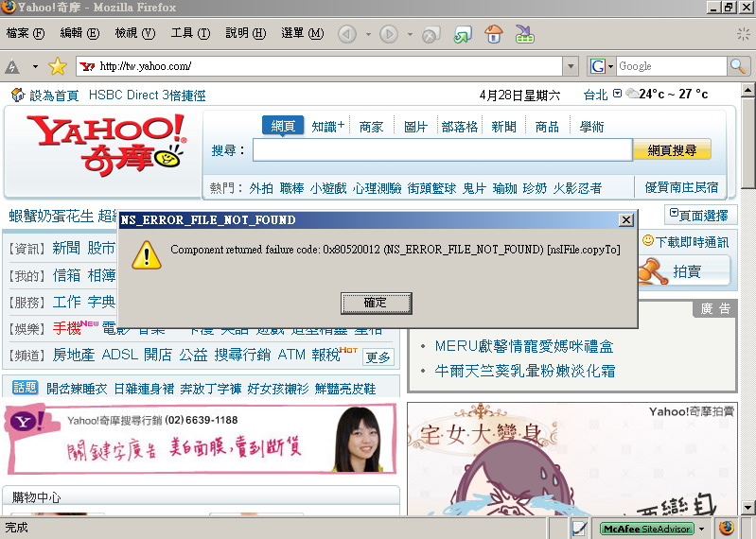Click the Google search engine icon
This screenshot has width=756, height=539.
pyautogui.click(x=597, y=66)
